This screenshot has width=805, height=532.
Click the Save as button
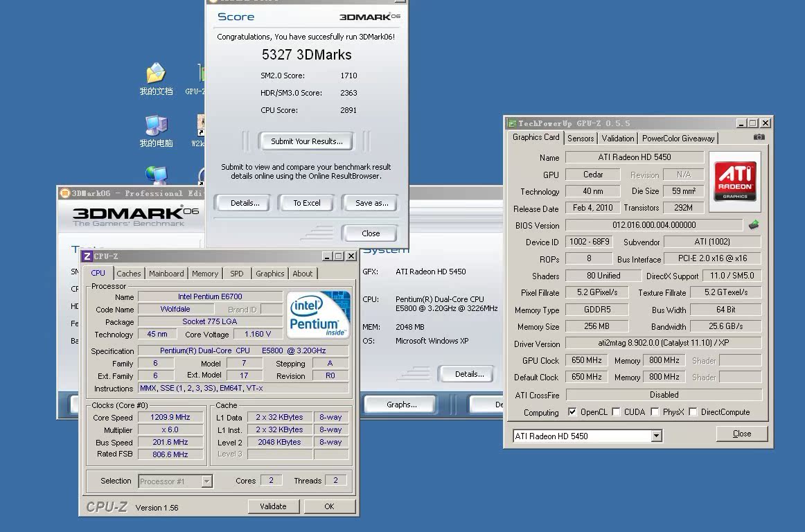(x=371, y=203)
